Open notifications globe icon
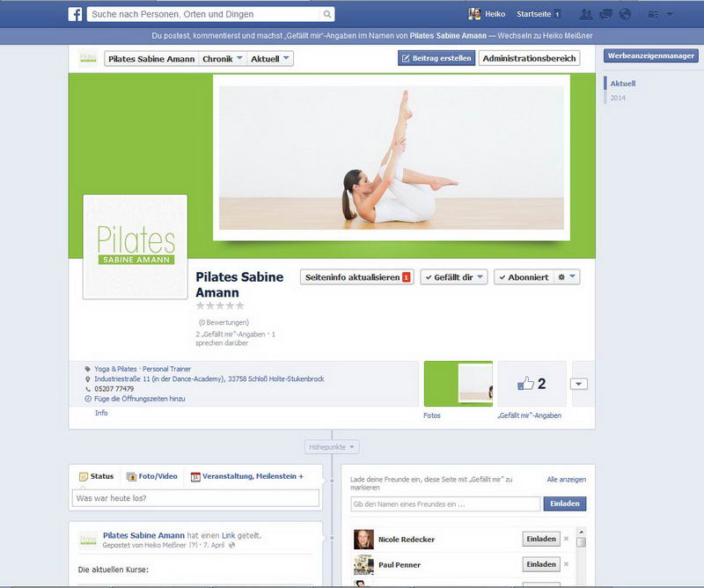 point(625,14)
